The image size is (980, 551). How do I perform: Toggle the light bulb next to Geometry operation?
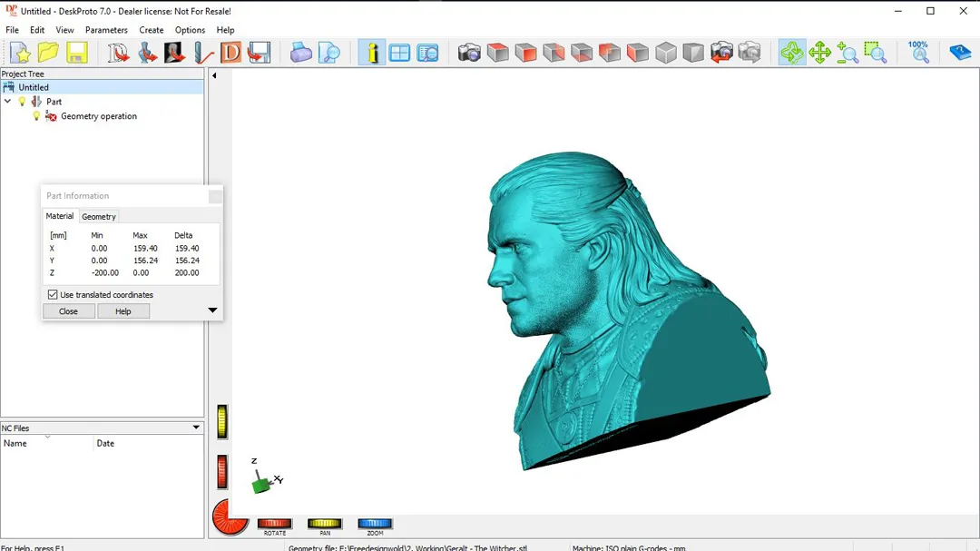point(36,116)
